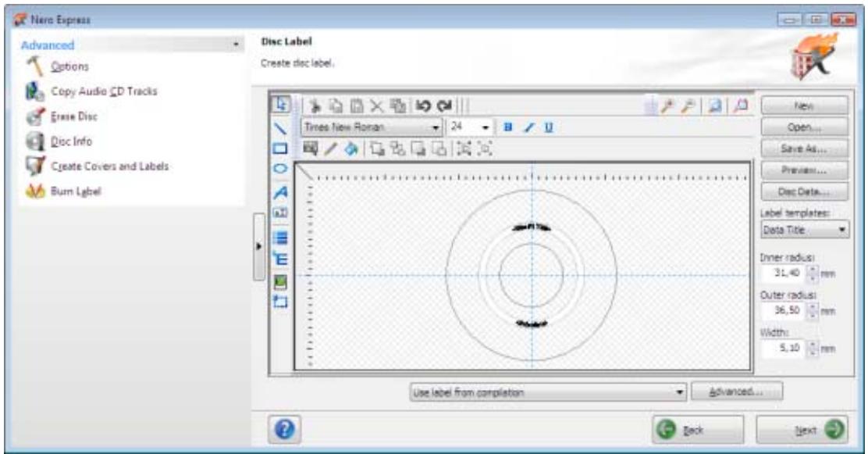This screenshot has height=454, width=868.
Task: Open the 'Use label from compilation' dropdown
Action: coord(548,392)
